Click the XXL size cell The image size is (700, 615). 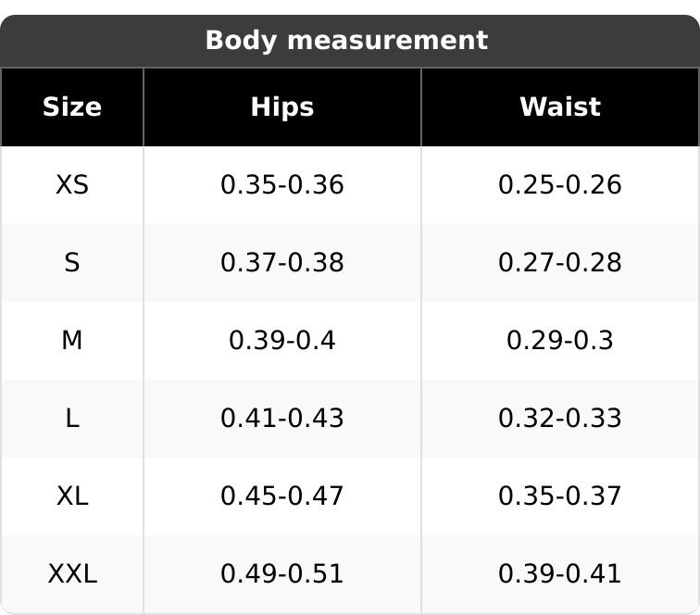pos(72,574)
